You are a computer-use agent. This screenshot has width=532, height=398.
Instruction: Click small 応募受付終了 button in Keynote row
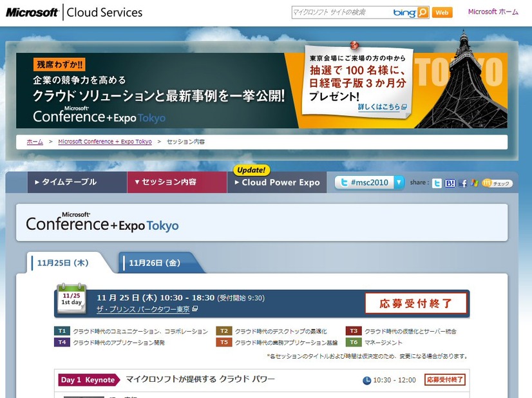pos(445,380)
